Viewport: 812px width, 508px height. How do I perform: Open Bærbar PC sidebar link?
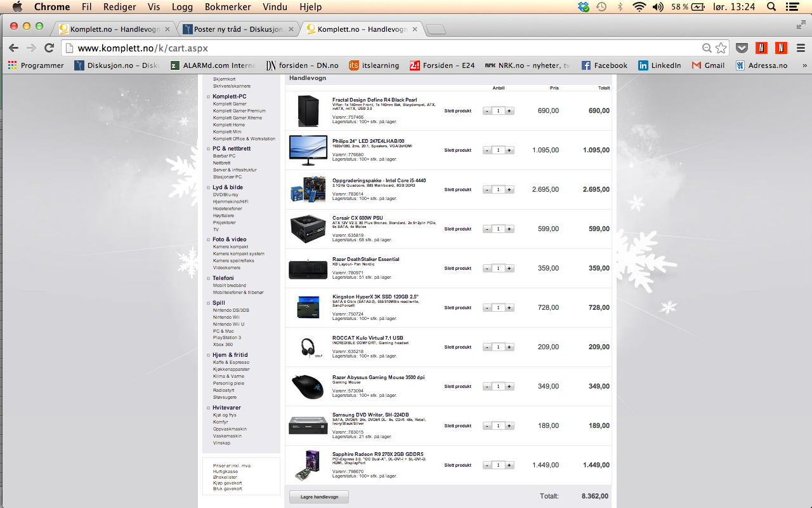coord(224,156)
